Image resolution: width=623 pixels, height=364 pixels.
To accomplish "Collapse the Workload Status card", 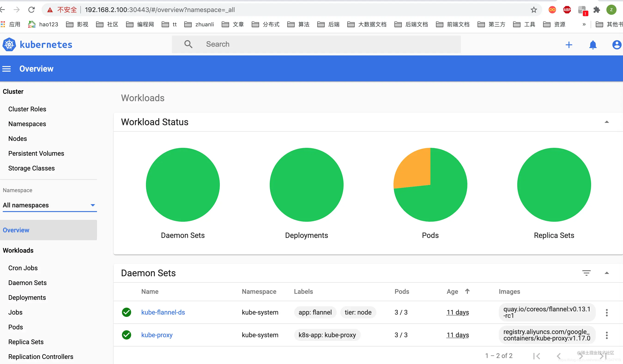I will click(607, 122).
